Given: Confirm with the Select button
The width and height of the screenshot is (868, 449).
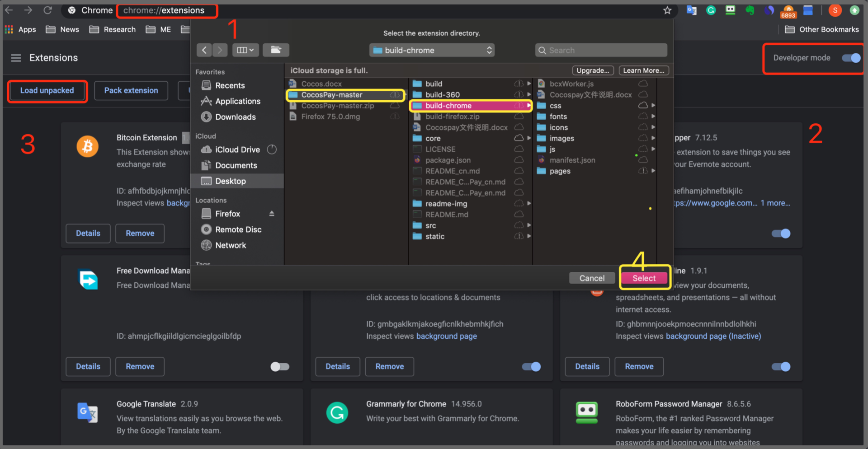Looking at the screenshot, I should (x=644, y=278).
